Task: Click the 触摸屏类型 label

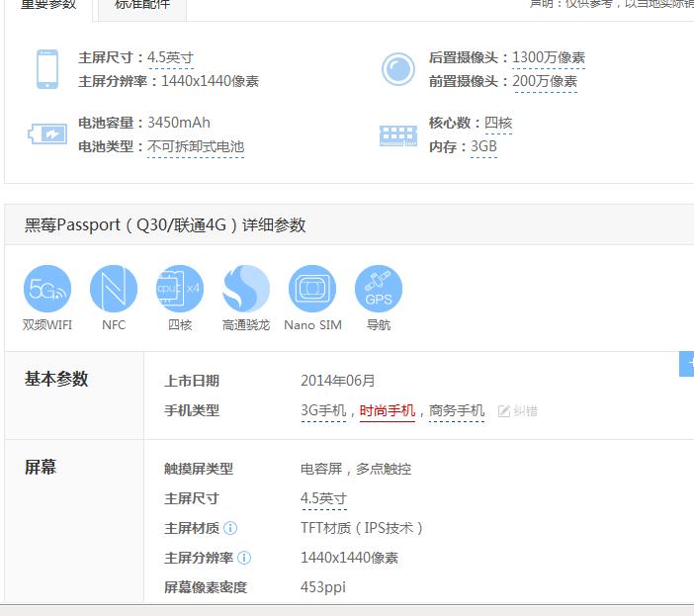Action: [x=199, y=469]
